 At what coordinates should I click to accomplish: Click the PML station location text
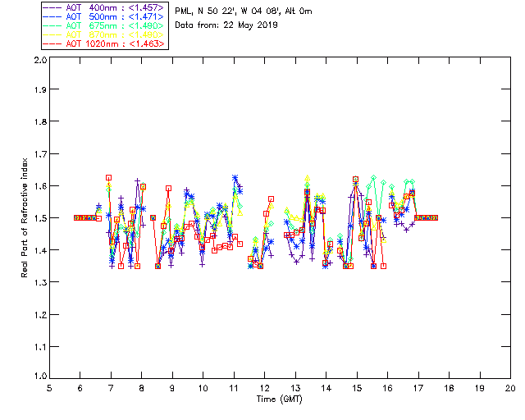[x=244, y=11]
